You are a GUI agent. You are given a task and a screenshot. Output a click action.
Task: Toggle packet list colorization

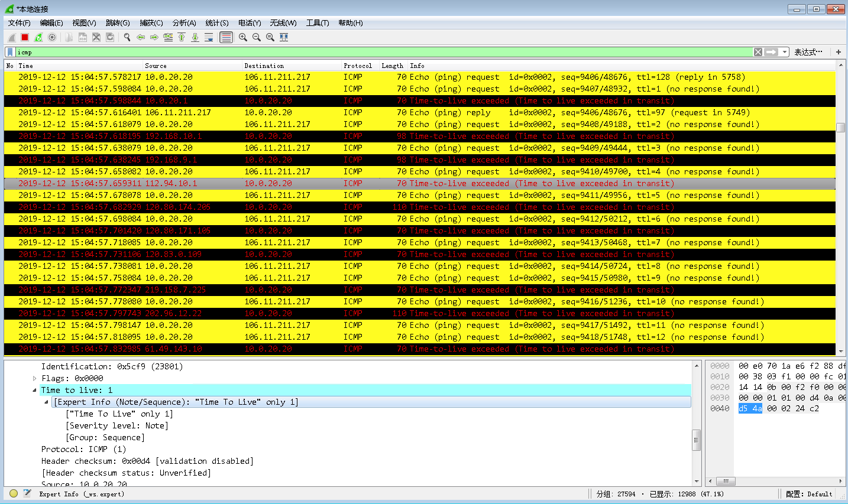click(x=226, y=37)
